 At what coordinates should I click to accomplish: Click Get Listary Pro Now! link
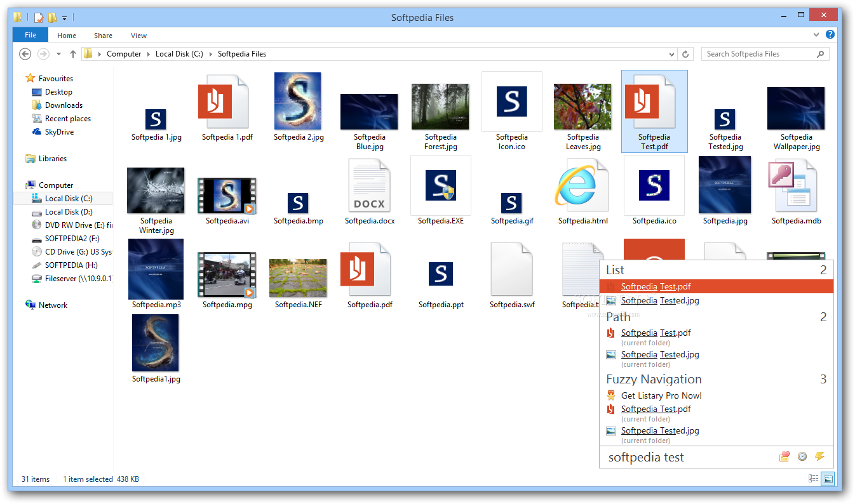[661, 395]
